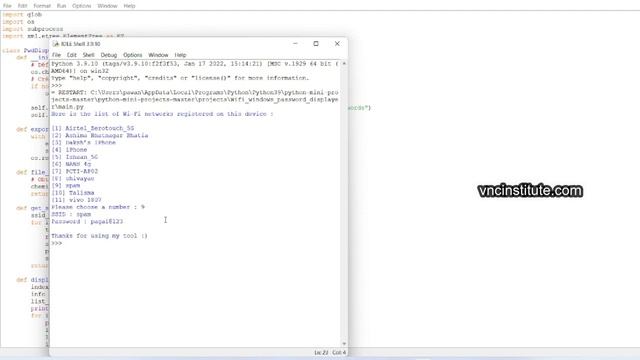Click the IDLE Shell vertical scrollbar track

pyautogui.click(x=344, y=204)
